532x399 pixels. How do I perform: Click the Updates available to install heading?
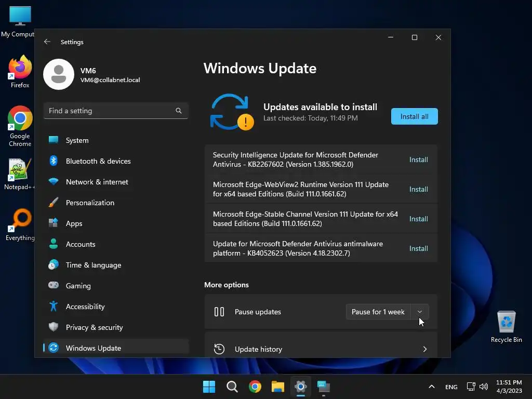click(320, 107)
